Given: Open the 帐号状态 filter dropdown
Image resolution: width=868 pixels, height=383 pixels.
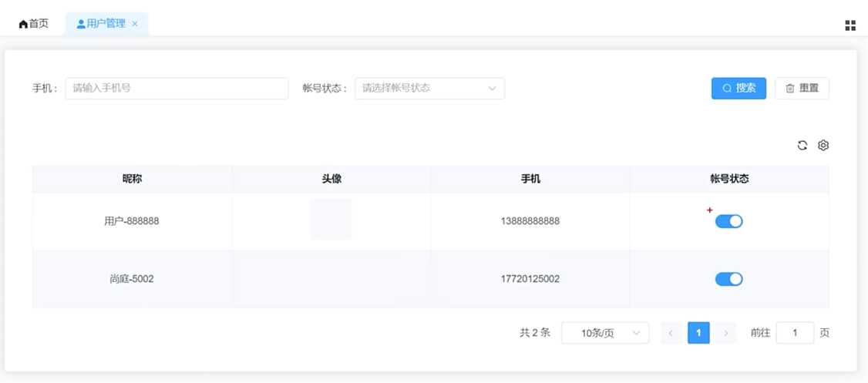Looking at the screenshot, I should 429,89.
